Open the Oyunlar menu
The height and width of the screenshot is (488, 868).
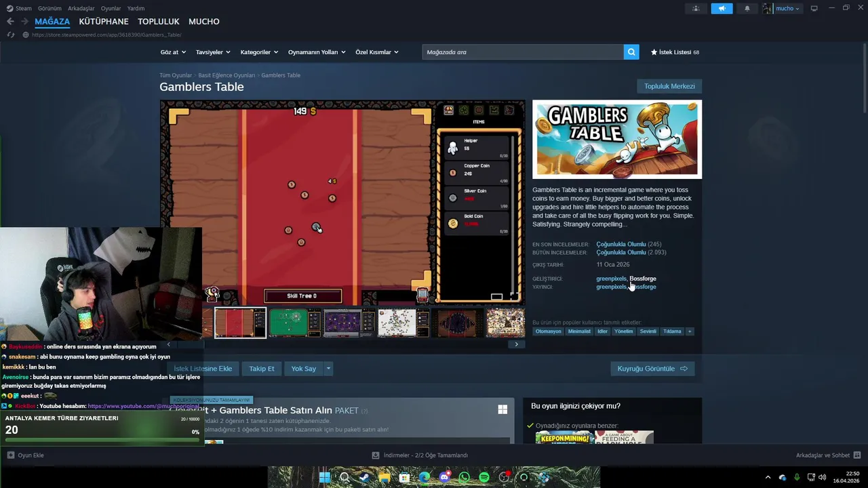pyautogui.click(x=111, y=8)
